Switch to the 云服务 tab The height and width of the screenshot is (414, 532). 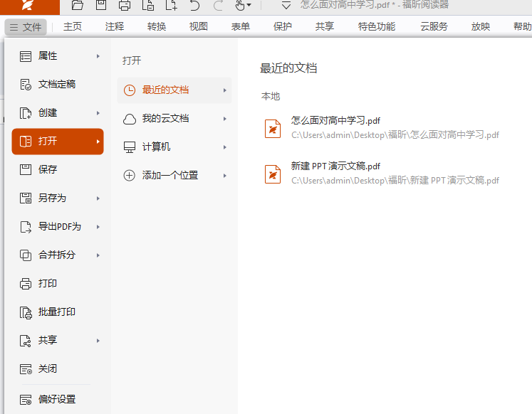(434, 26)
